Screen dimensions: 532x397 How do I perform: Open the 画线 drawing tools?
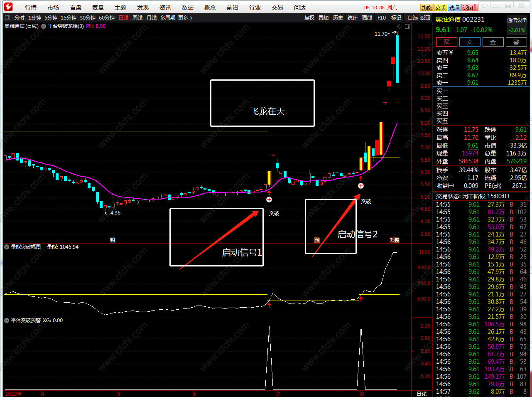click(x=367, y=18)
